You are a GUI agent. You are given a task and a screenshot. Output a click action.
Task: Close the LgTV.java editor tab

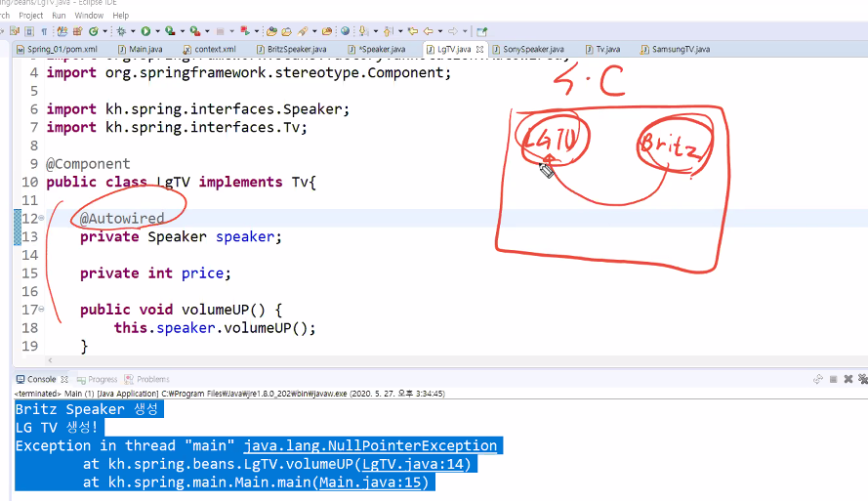click(x=480, y=49)
